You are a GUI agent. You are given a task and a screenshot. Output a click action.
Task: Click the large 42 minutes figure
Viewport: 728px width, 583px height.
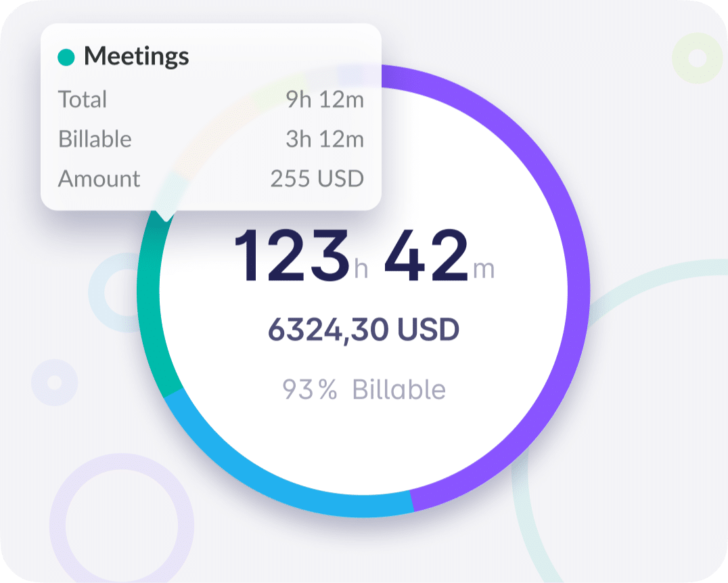(426, 256)
